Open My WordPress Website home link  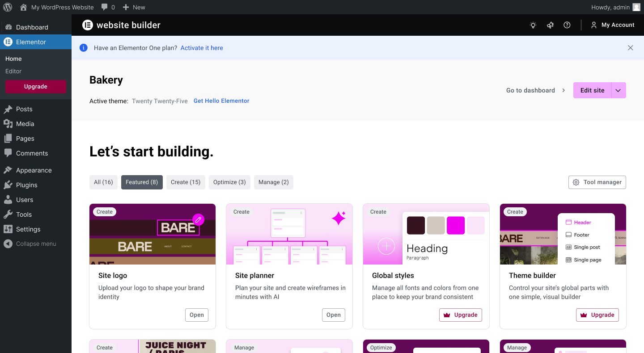pyautogui.click(x=57, y=7)
